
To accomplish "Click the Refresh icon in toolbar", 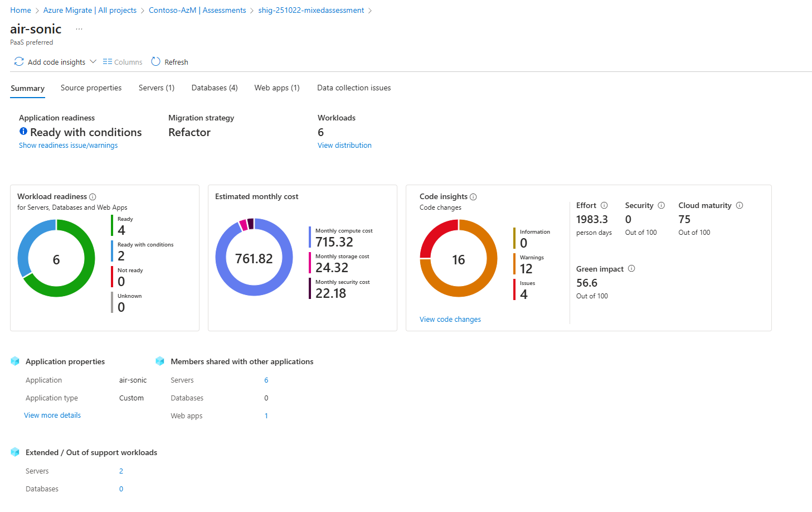I will click(155, 62).
